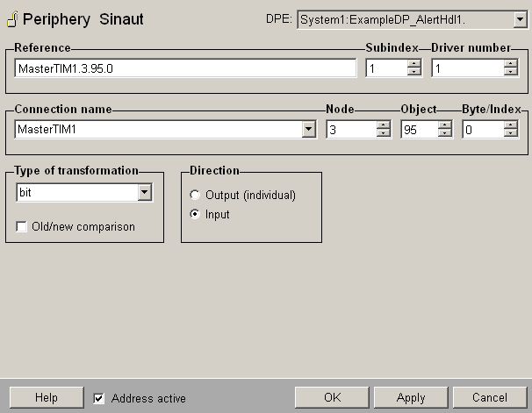The width and height of the screenshot is (532, 413).
Task: Enable Old/new comparison checkbox
Action: tap(22, 227)
